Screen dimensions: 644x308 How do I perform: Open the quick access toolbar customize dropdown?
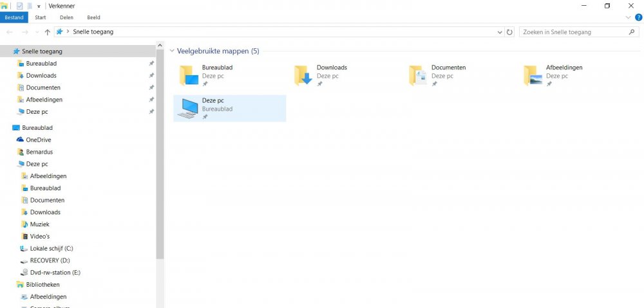tap(39, 6)
